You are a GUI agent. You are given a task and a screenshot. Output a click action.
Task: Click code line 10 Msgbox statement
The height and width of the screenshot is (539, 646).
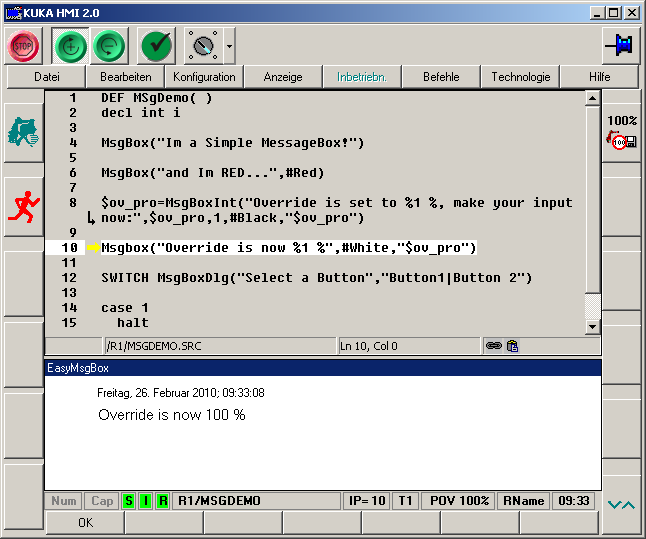[x=288, y=247]
